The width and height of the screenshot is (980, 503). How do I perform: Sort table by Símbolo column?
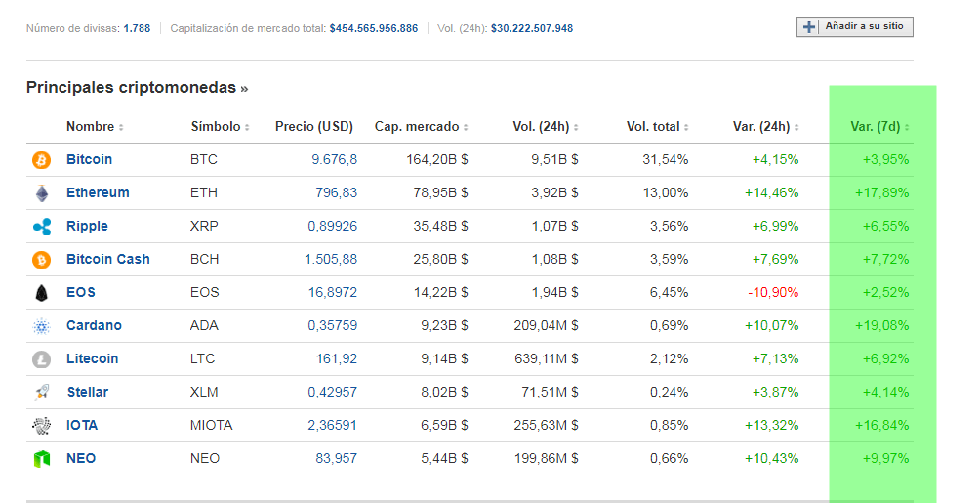[220, 127]
